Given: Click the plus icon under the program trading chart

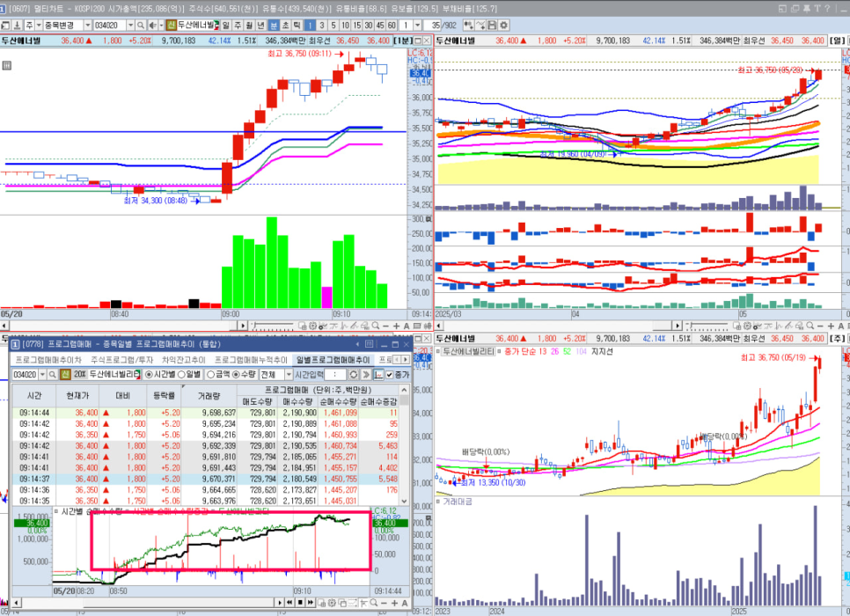Looking at the screenshot, I should (394, 603).
